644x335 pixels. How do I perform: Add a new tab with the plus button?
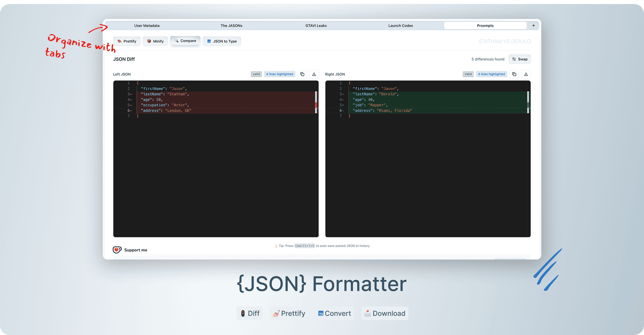533,25
